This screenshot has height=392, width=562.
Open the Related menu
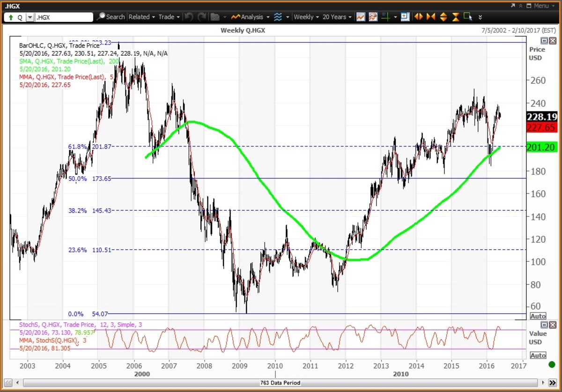tap(141, 17)
